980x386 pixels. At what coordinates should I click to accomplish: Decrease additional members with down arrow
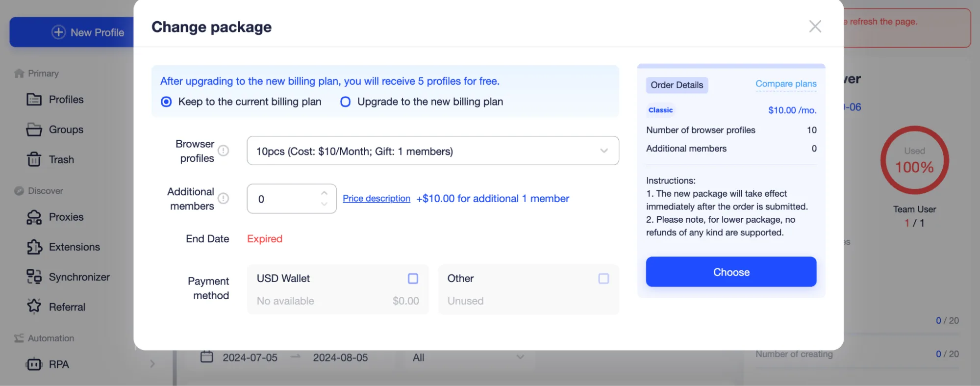[324, 204]
